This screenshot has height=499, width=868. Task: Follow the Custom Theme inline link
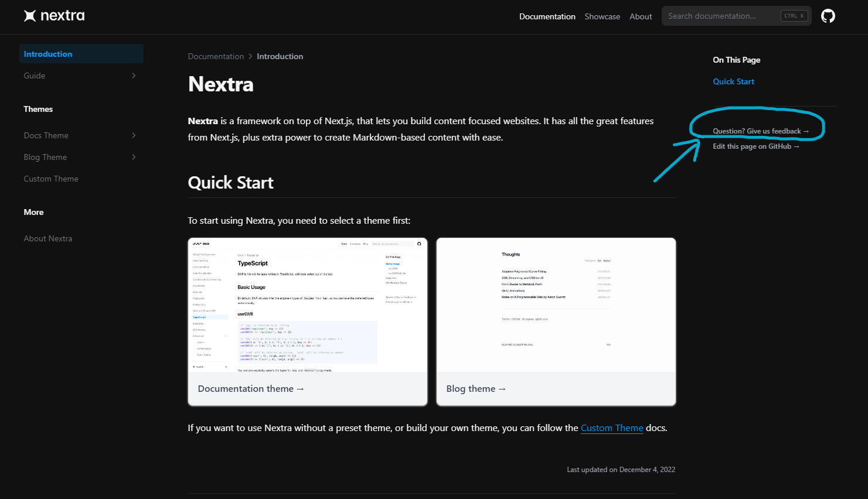(x=612, y=428)
